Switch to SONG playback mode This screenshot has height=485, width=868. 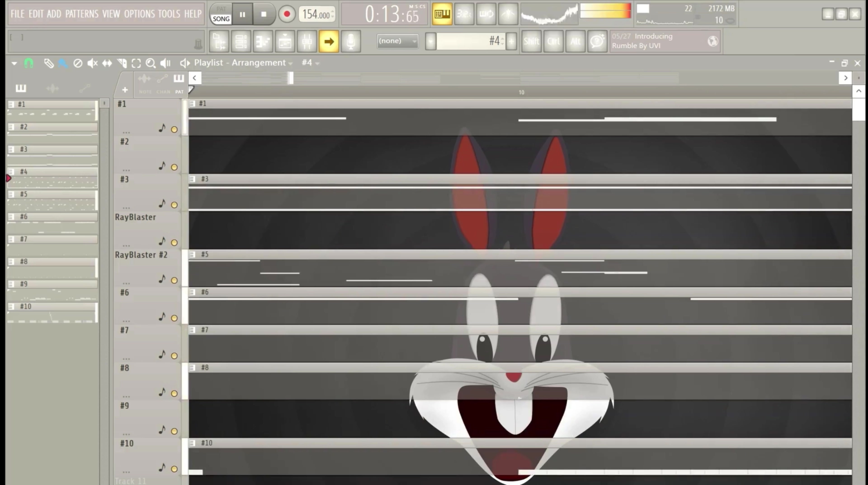(x=221, y=19)
